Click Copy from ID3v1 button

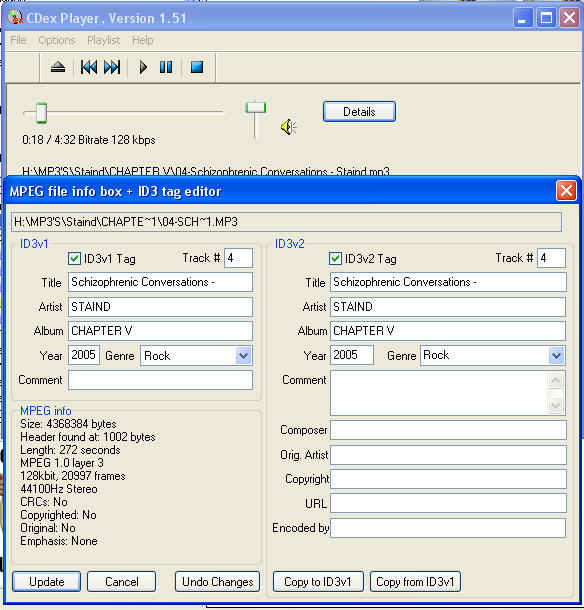[x=415, y=582]
